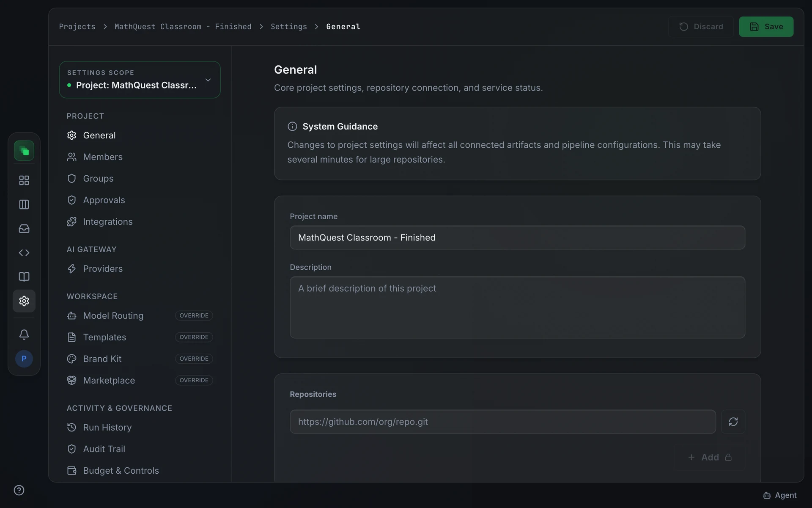Click the refresh icon beside repository URL

[733, 422]
